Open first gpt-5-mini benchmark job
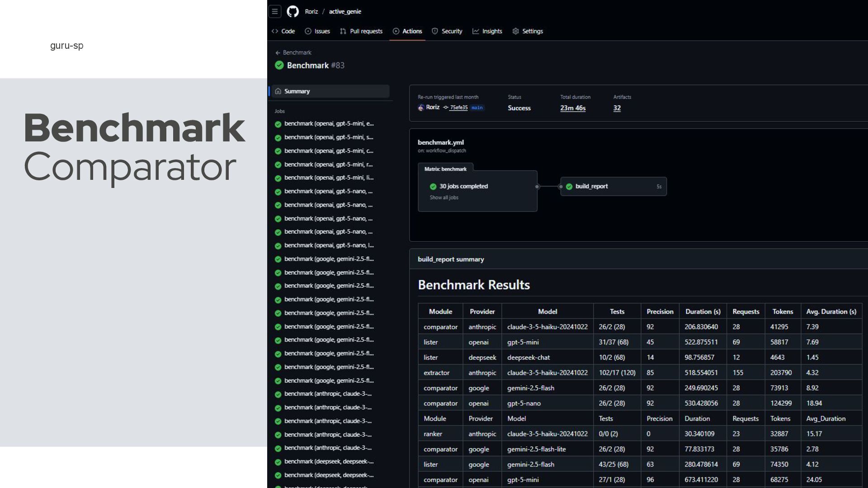This screenshot has width=868, height=488. (x=329, y=123)
